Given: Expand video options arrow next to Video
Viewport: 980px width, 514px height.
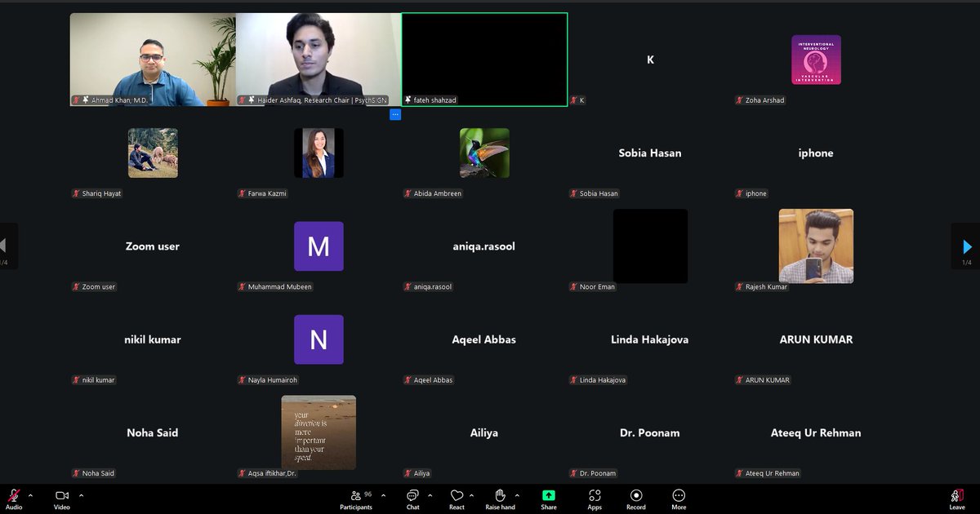Looking at the screenshot, I should [x=81, y=495].
